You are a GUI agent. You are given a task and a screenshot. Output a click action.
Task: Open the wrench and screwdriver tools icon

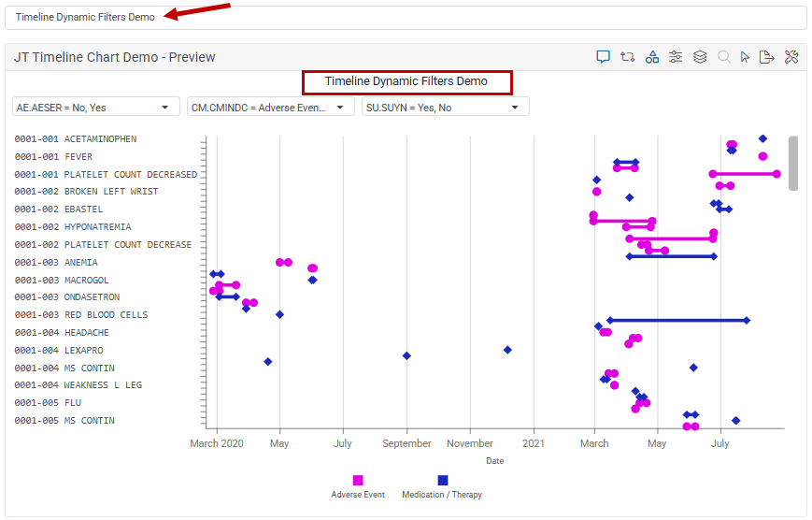coord(791,57)
